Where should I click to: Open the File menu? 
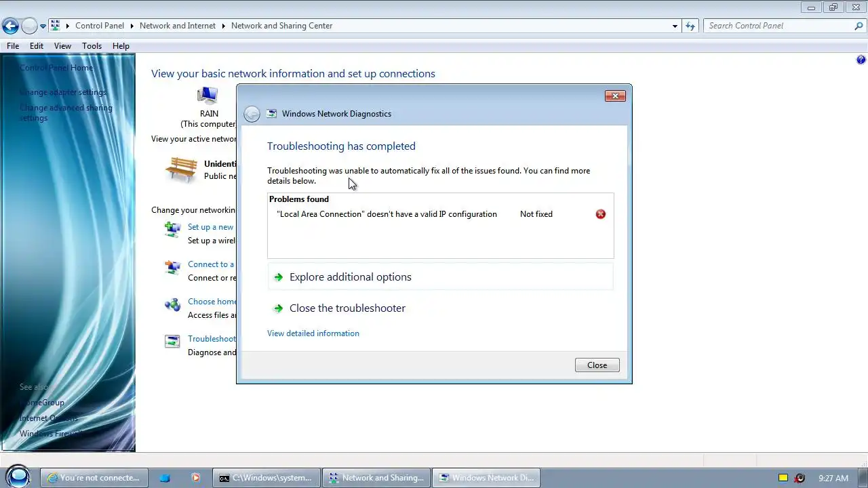13,46
